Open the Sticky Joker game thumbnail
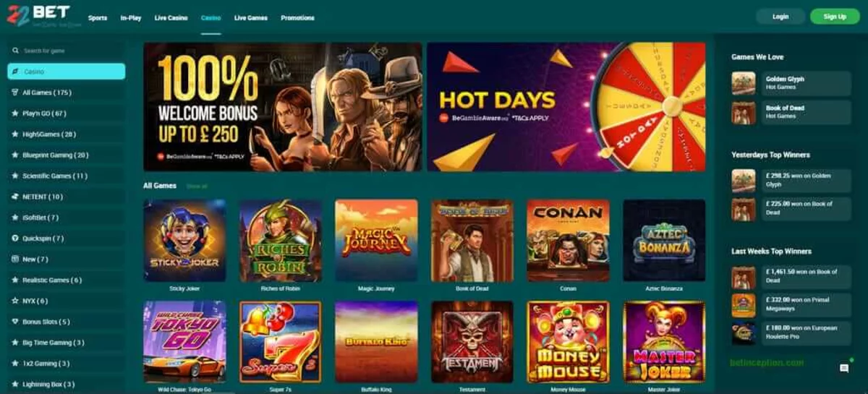 (184, 241)
